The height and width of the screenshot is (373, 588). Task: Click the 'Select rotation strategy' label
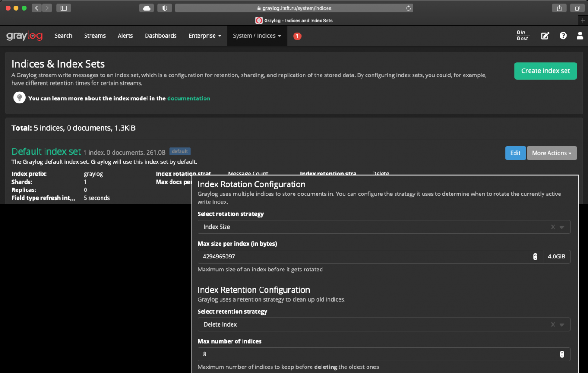point(231,214)
